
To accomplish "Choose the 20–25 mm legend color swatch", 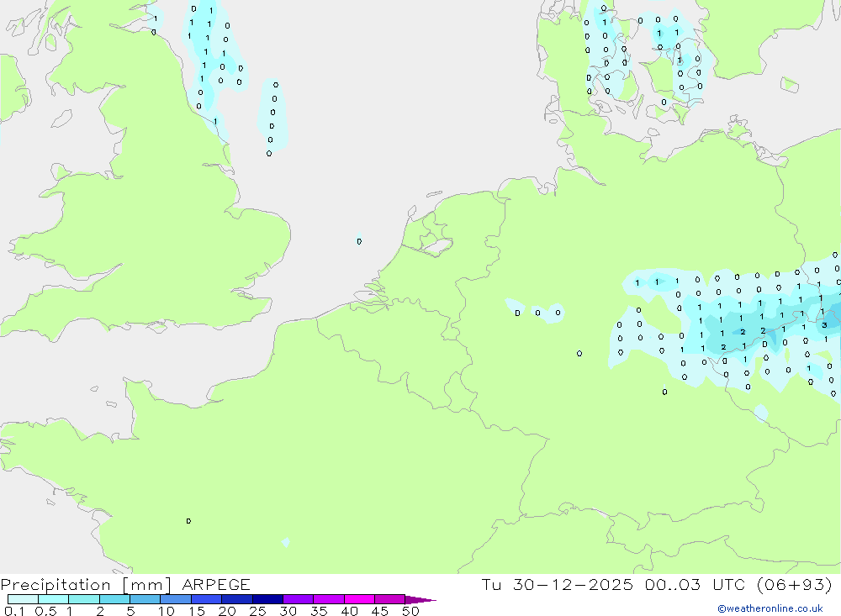I will pos(237,599).
